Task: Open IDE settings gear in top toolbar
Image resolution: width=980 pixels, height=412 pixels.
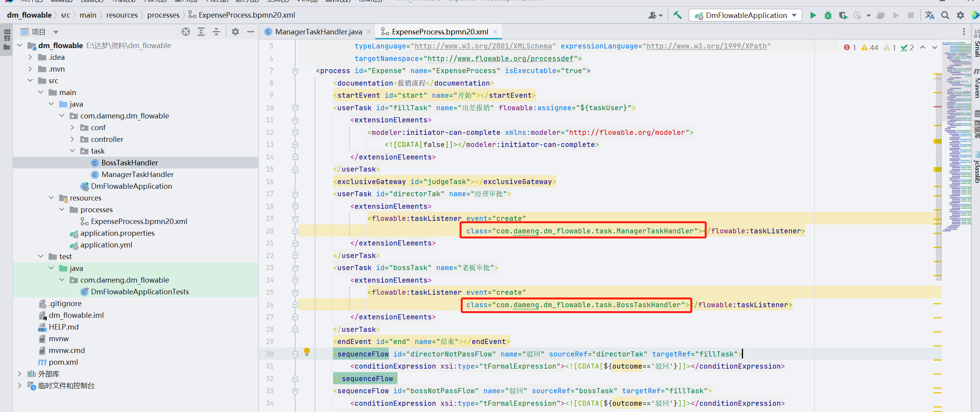Action: [960, 15]
